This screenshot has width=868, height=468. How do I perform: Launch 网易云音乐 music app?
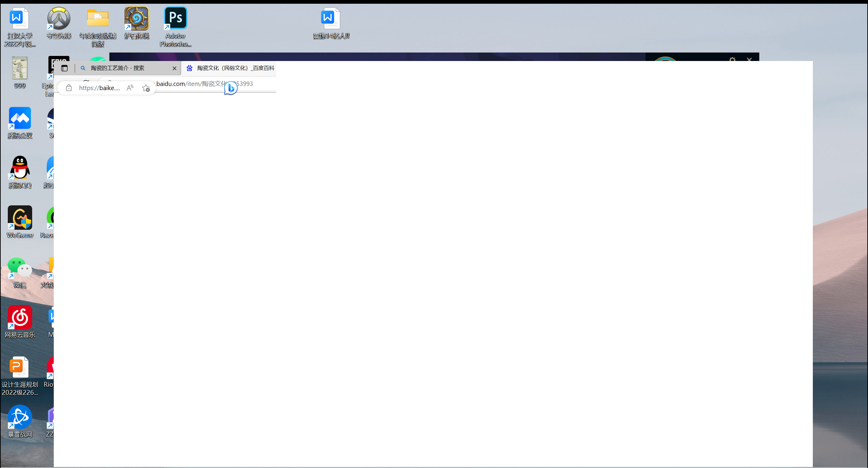tap(20, 318)
